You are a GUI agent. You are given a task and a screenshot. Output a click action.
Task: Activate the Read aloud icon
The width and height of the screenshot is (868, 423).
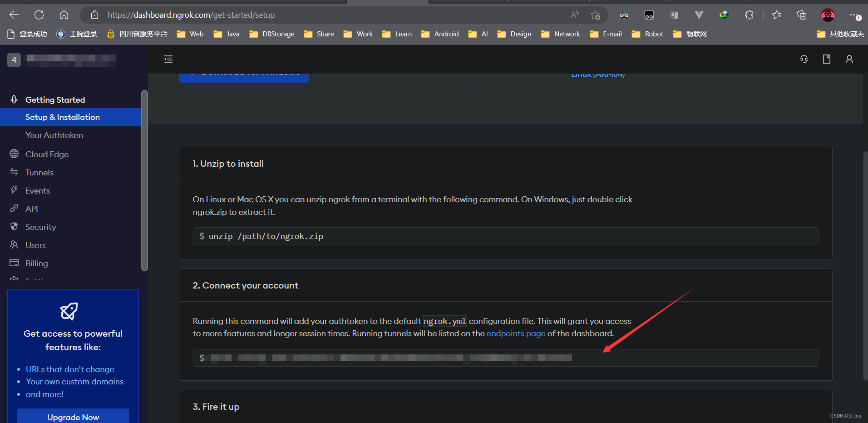click(x=575, y=15)
